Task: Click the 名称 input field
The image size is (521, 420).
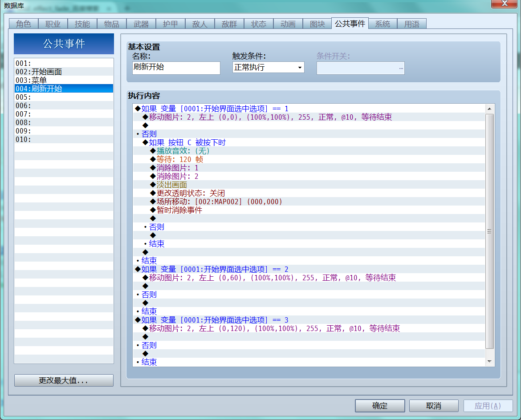Action: point(176,68)
